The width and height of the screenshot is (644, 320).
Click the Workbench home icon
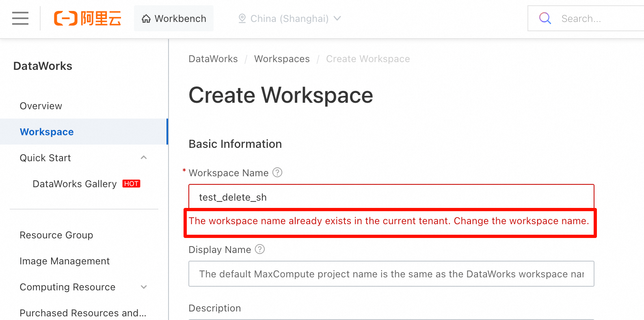click(x=146, y=19)
